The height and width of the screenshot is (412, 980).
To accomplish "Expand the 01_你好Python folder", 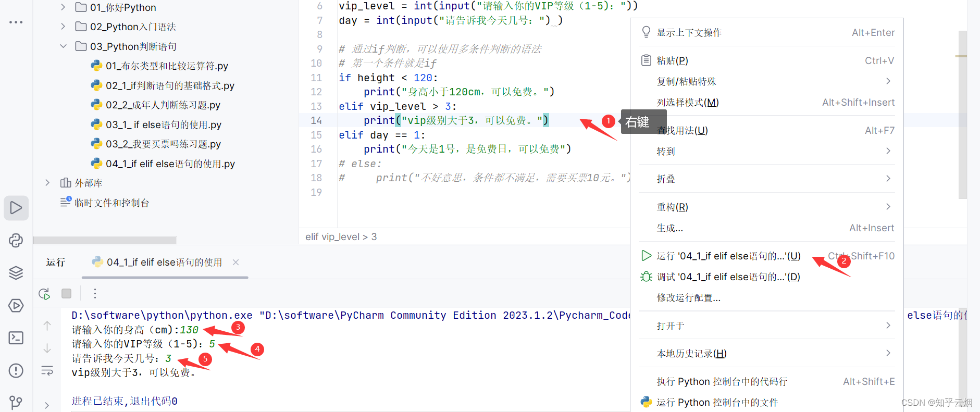I will [x=63, y=7].
